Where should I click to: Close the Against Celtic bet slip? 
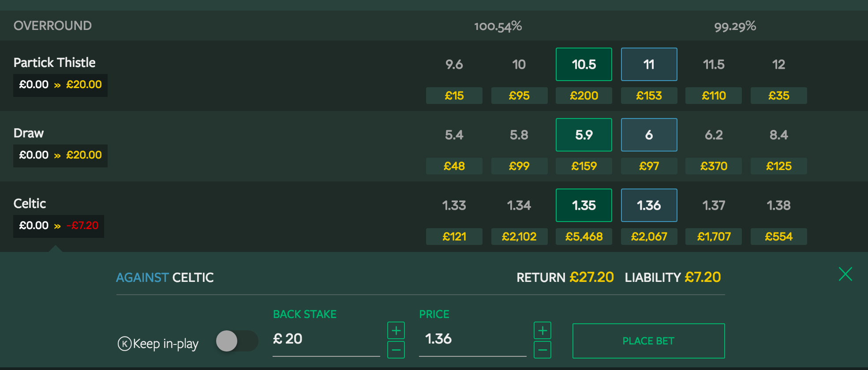[x=845, y=274]
